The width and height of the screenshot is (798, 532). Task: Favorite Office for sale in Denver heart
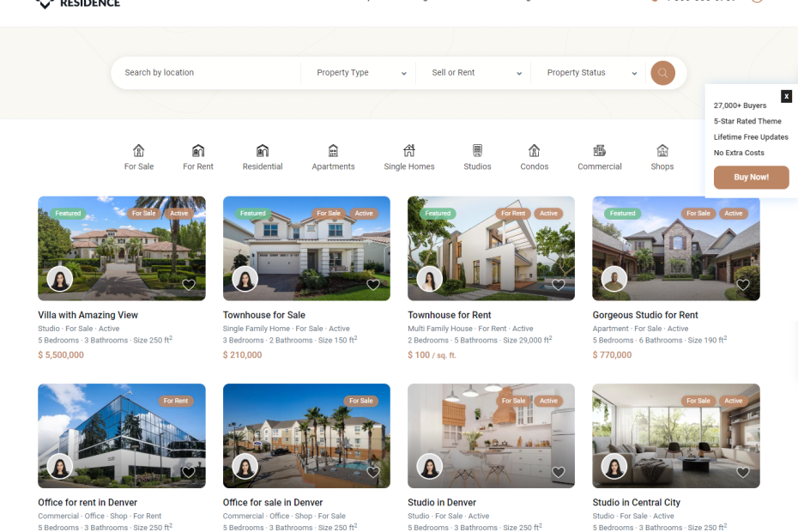click(x=373, y=472)
